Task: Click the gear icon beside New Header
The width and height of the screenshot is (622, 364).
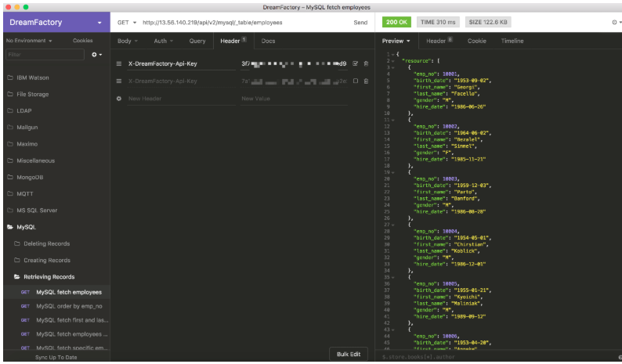Action: [118, 99]
